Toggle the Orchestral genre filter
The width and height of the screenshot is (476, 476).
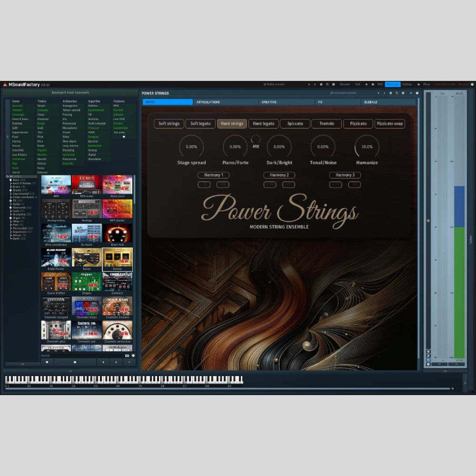pyautogui.click(x=19, y=159)
